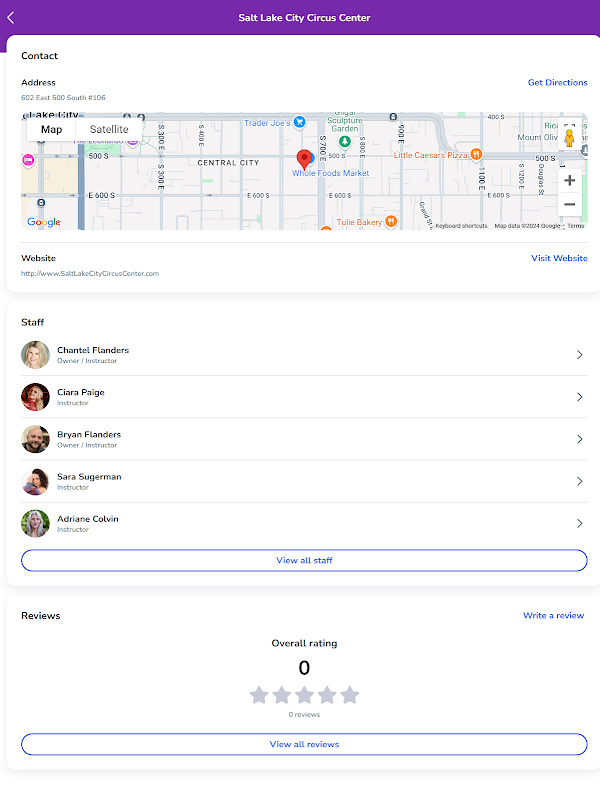Expand Adriane Colvin staff entry chevron
Viewport: 600px width, 800px height.
(580, 523)
